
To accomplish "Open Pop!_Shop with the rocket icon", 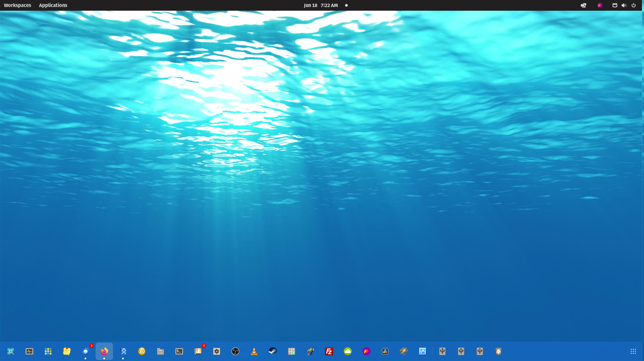I will (198, 351).
